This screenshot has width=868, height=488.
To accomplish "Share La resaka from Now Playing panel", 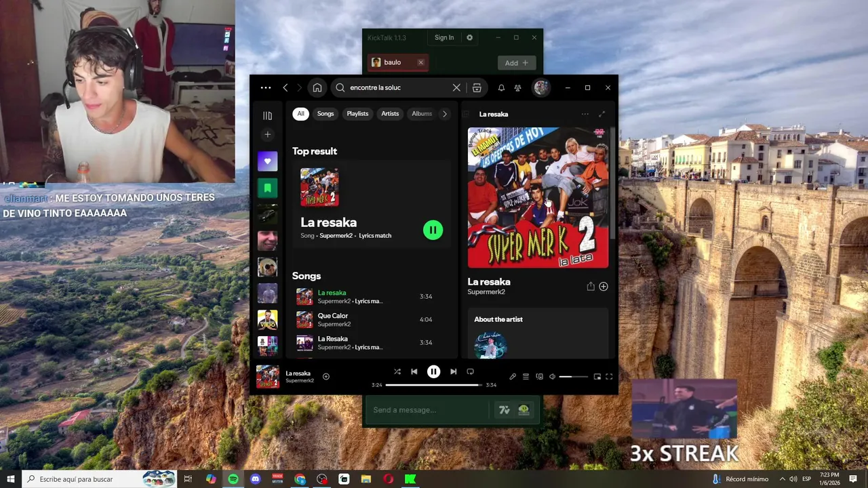I will (x=590, y=286).
